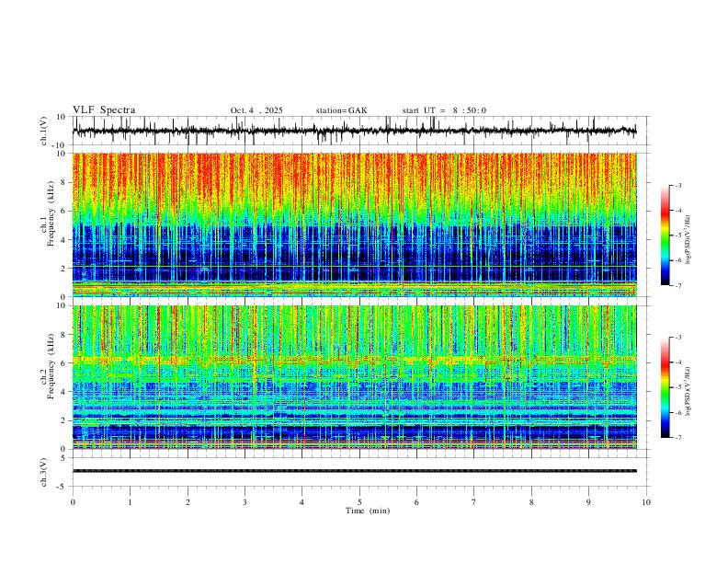Viewport: 728px width, 563px height.
Task: Click the "3" tick on the time axis
Action: coord(245,502)
